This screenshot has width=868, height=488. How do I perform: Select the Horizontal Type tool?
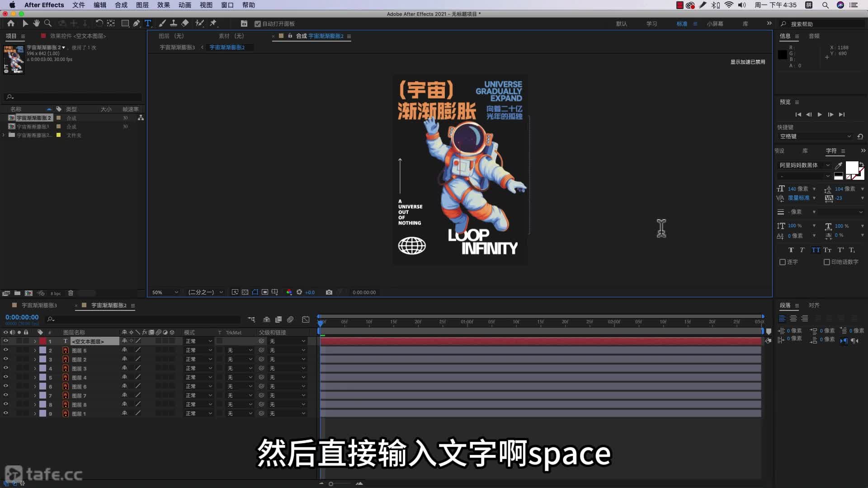(148, 23)
